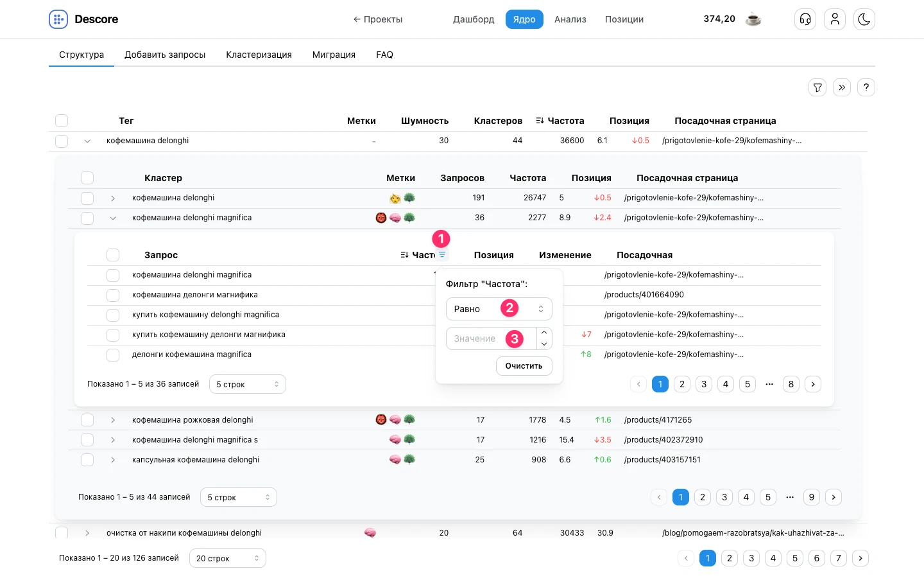
Task: Expand очистка от накипи кофемашины delonghi row
Action: 87,533
